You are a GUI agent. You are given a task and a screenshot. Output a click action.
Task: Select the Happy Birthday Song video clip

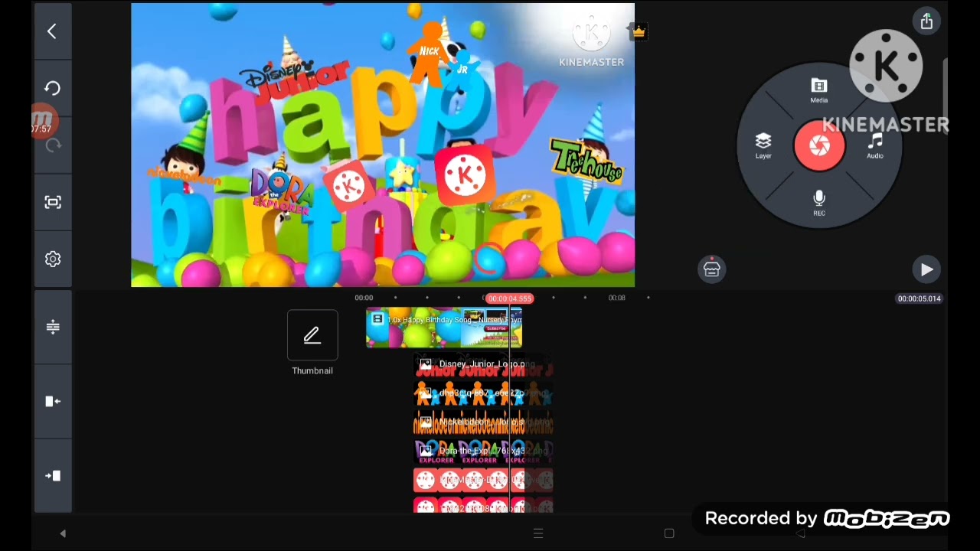444,328
